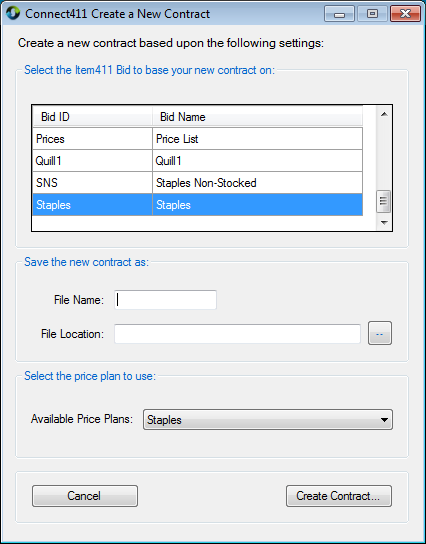426x544 pixels.
Task: Sort by the Bid Name column header
Action: [x=257, y=117]
